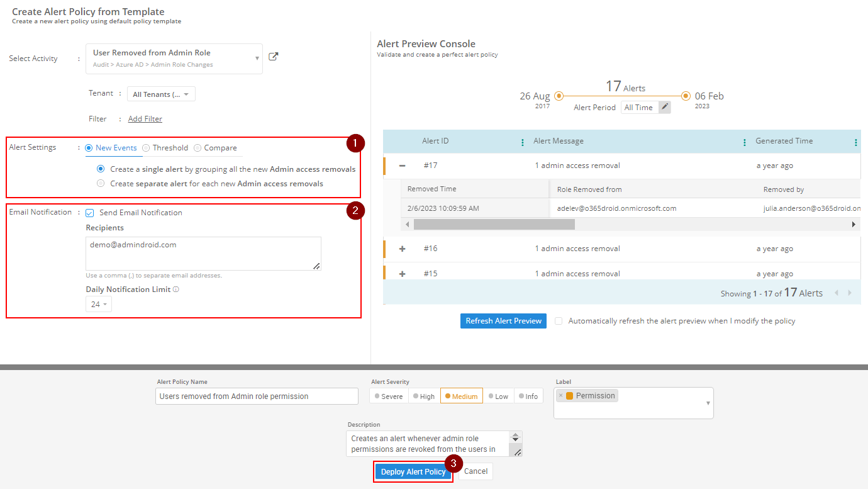Enable automatic alert preview refresh checkbox
This screenshot has width=868, height=489.
pos(559,321)
